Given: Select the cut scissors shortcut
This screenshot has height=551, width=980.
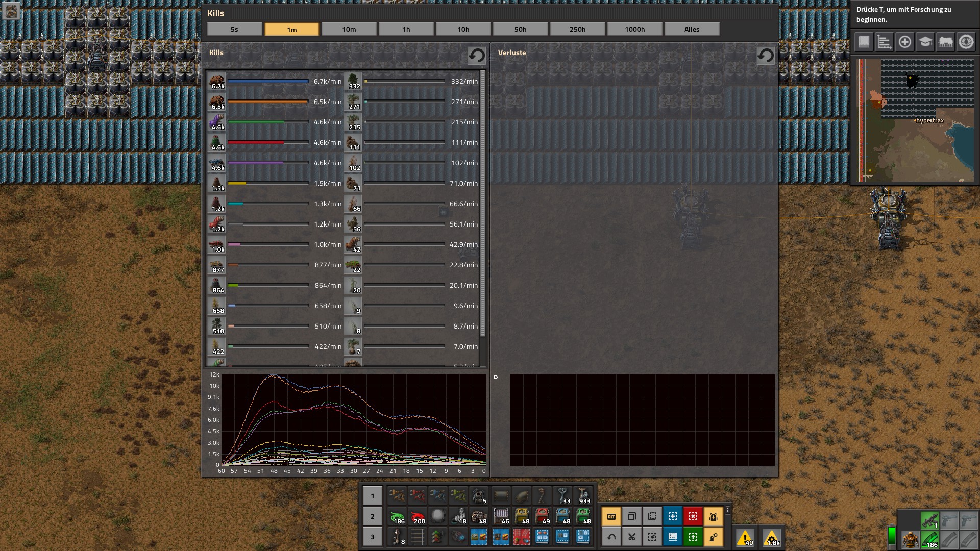Looking at the screenshot, I should tap(631, 537).
